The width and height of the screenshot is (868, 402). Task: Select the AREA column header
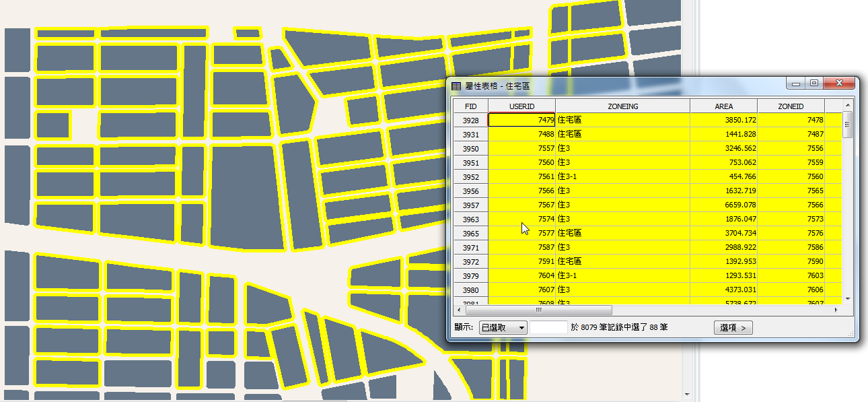tap(724, 106)
